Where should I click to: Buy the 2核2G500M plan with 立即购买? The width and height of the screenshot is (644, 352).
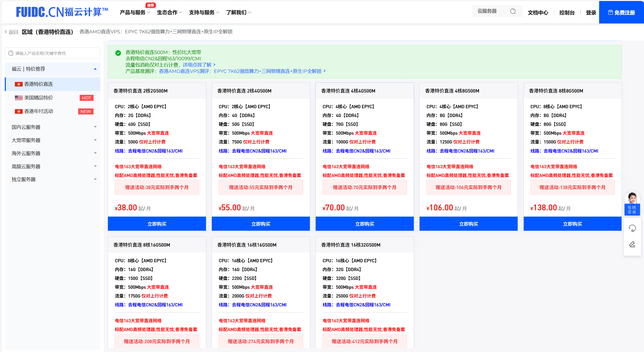pyautogui.click(x=157, y=224)
